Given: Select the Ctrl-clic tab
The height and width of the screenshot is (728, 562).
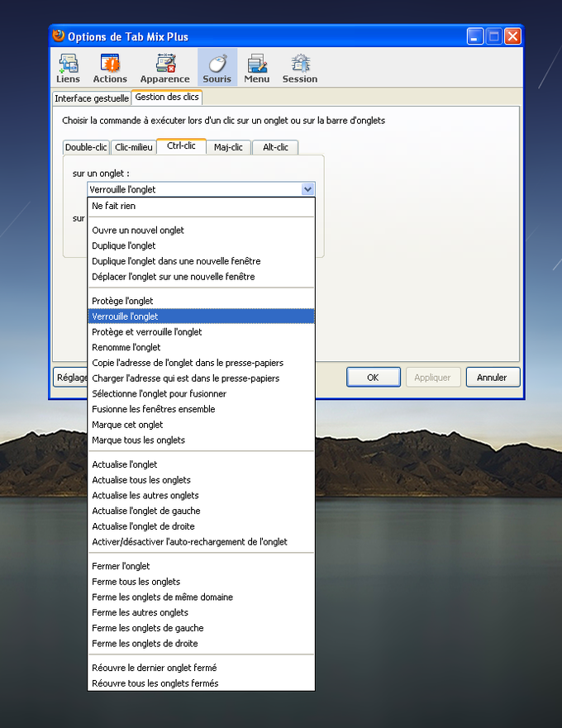Looking at the screenshot, I should [181, 145].
